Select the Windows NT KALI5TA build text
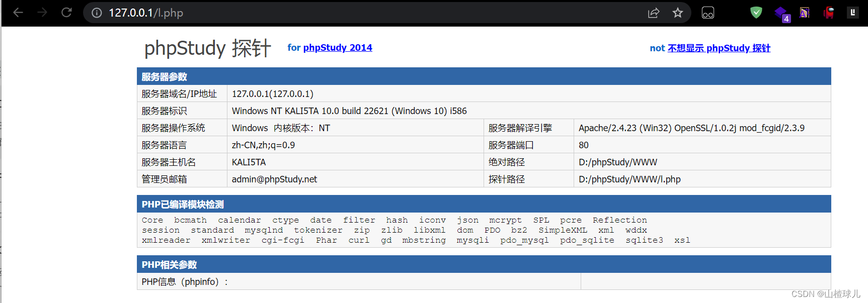 pyautogui.click(x=349, y=111)
